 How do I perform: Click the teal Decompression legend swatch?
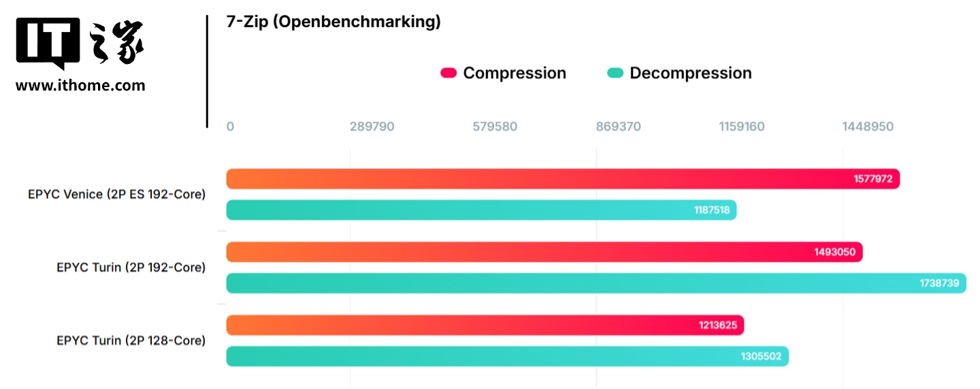click(x=615, y=73)
